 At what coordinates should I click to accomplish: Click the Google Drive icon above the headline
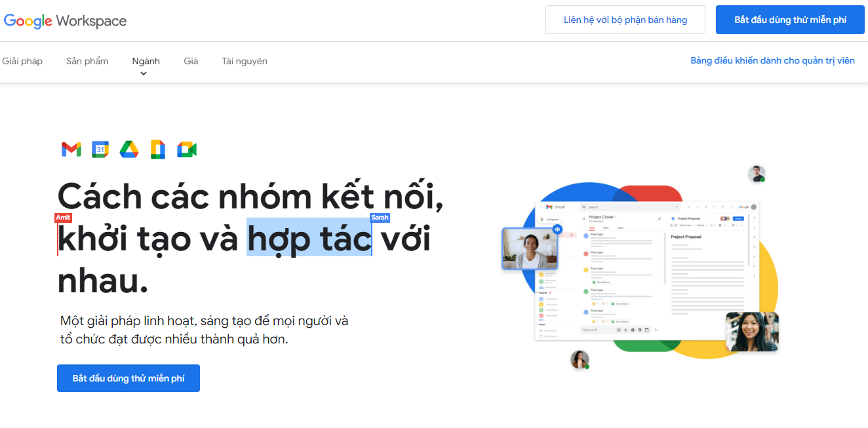click(x=129, y=149)
